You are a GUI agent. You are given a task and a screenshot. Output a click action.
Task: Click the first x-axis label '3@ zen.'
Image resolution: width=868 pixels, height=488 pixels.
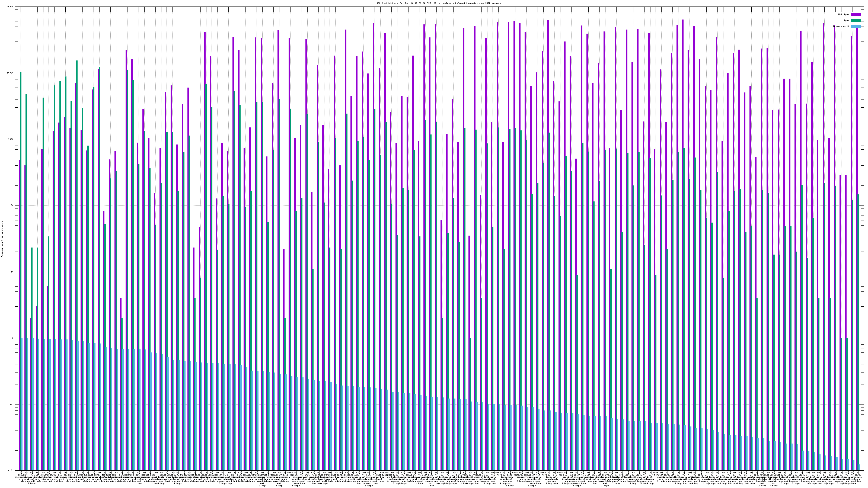click(x=20, y=474)
